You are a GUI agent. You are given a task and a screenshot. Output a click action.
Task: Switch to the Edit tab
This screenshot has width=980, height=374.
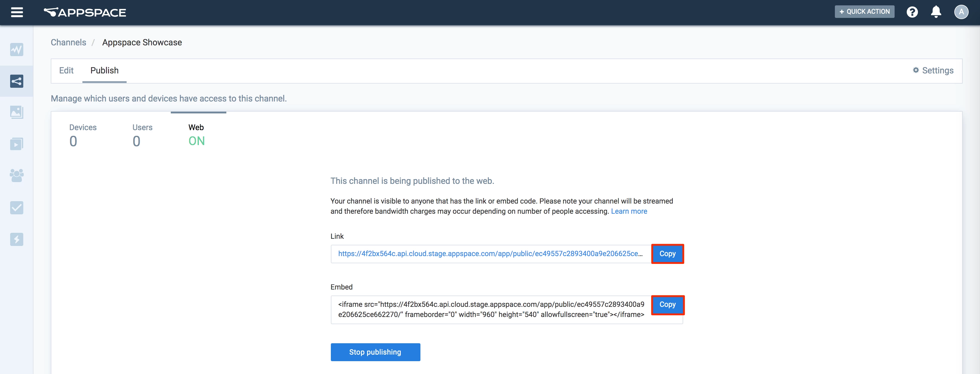coord(66,70)
